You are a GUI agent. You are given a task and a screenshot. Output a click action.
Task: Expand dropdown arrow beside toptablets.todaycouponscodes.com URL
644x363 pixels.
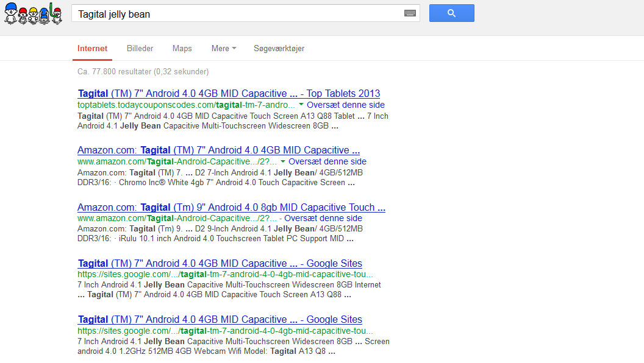point(301,105)
